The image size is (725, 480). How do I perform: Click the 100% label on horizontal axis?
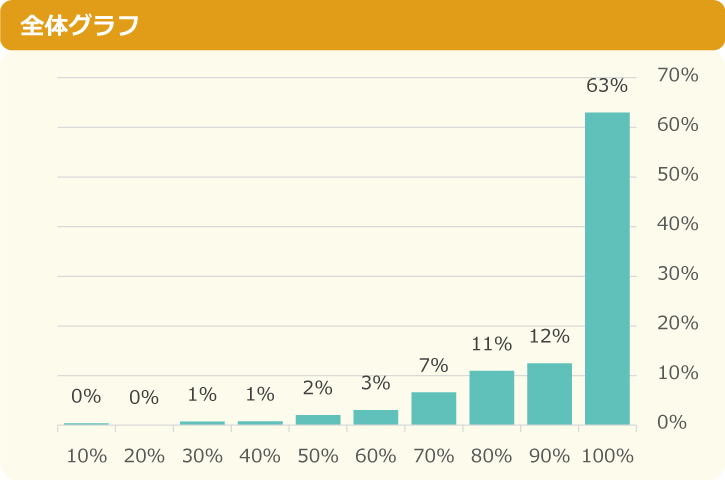(x=607, y=456)
